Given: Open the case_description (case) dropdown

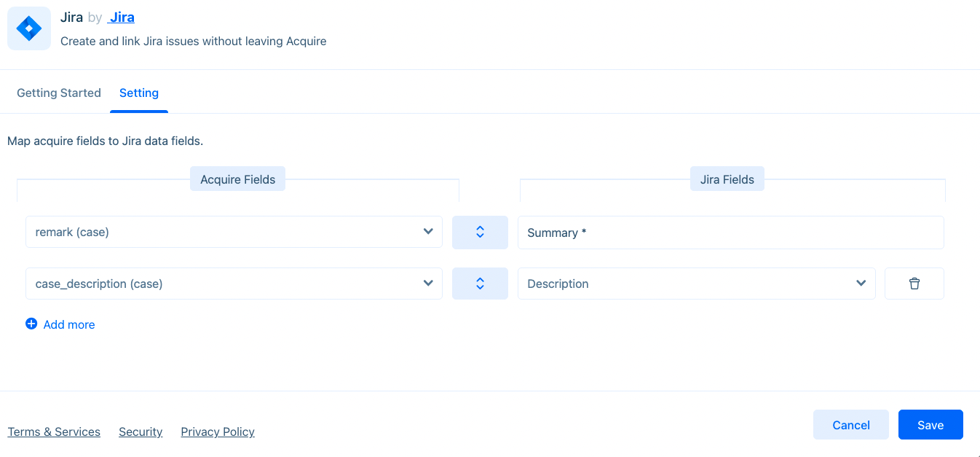Looking at the screenshot, I should tap(234, 284).
